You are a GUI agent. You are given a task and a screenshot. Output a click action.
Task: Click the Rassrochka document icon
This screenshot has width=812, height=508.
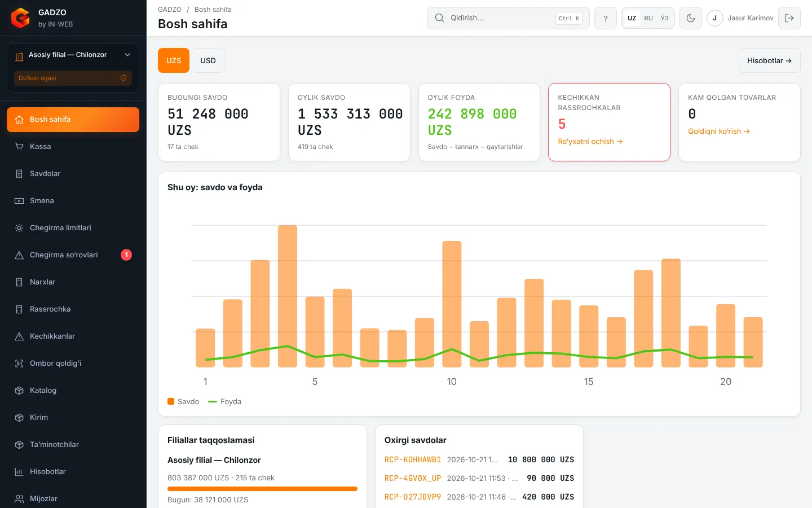pos(19,309)
